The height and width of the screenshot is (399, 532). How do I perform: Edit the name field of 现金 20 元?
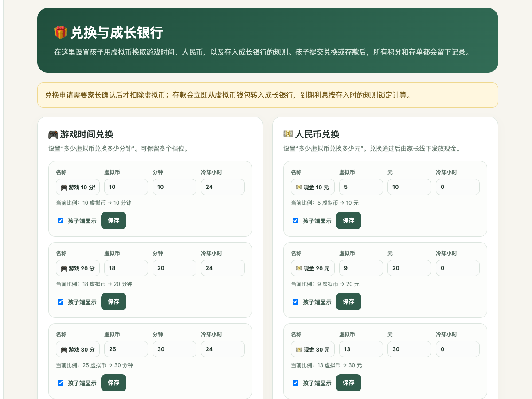pyautogui.click(x=313, y=268)
